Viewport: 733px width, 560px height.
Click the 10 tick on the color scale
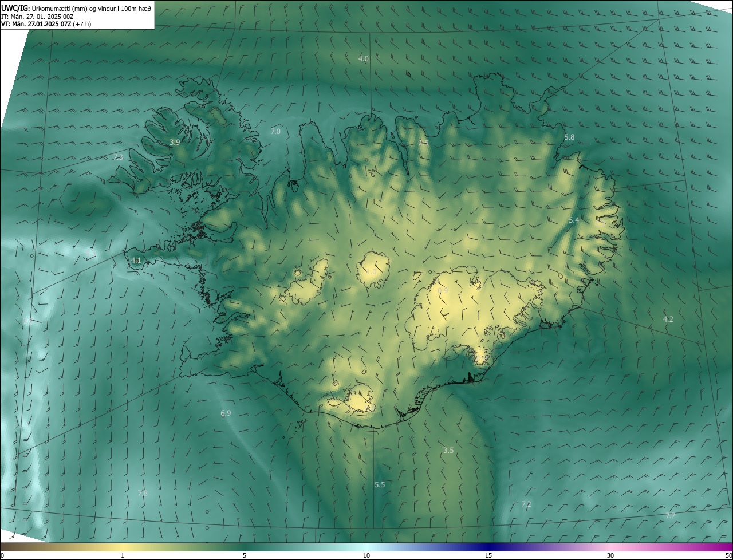coord(366,555)
